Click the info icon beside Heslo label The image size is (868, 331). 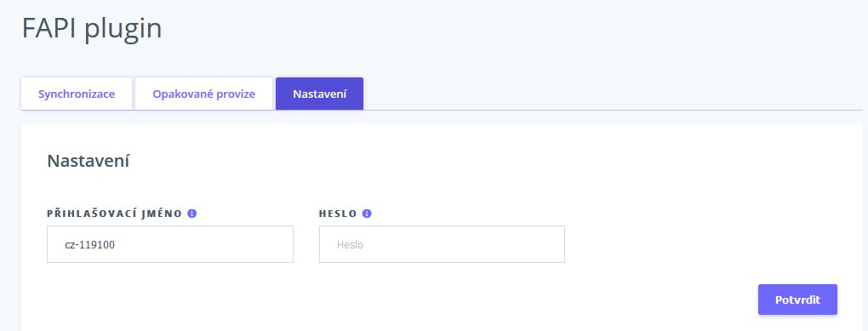(x=367, y=214)
